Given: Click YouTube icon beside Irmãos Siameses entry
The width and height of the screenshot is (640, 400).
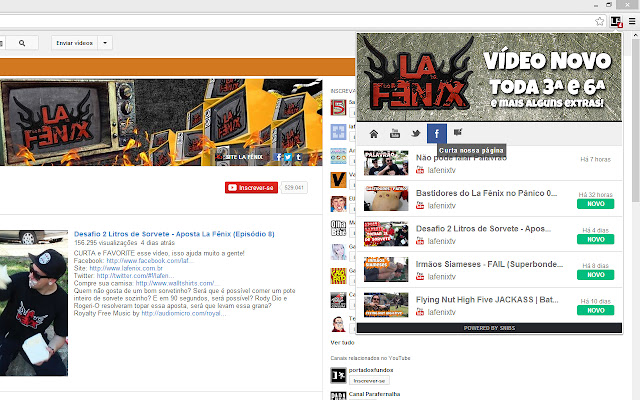Looking at the screenshot, I should click(420, 277).
